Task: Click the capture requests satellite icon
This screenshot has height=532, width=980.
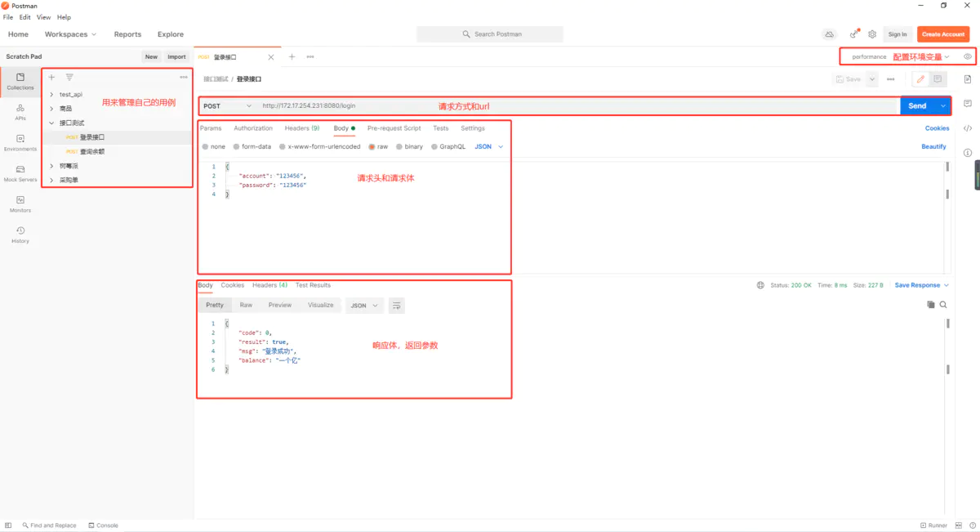Action: [854, 34]
